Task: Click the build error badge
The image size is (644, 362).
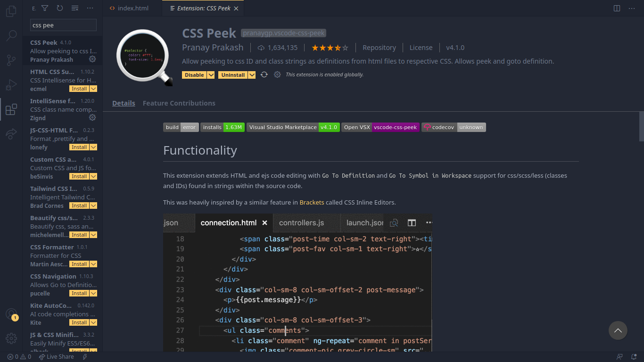Action: [x=181, y=127]
